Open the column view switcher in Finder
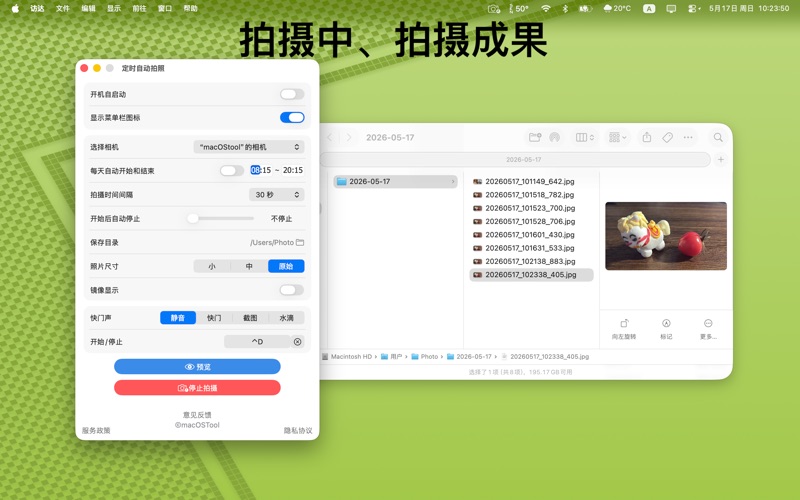 [585, 137]
